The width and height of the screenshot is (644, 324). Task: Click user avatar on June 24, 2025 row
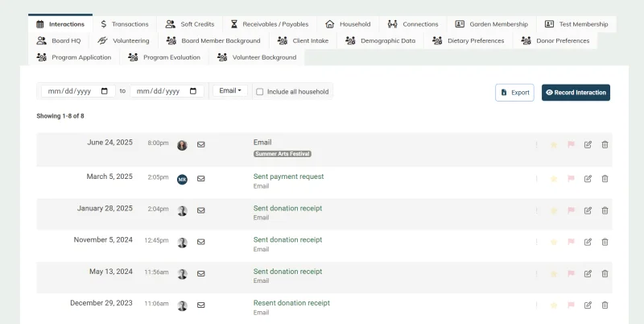pyautogui.click(x=182, y=145)
